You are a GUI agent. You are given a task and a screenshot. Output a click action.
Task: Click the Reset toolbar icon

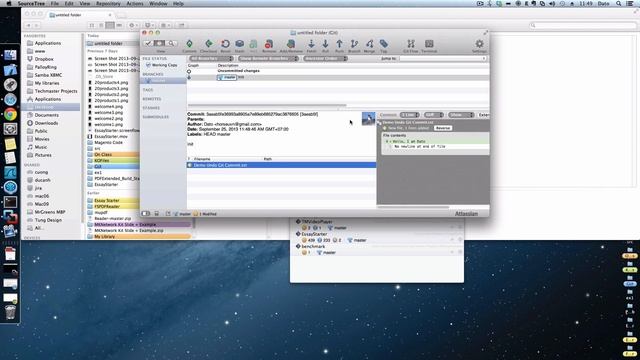click(225, 45)
